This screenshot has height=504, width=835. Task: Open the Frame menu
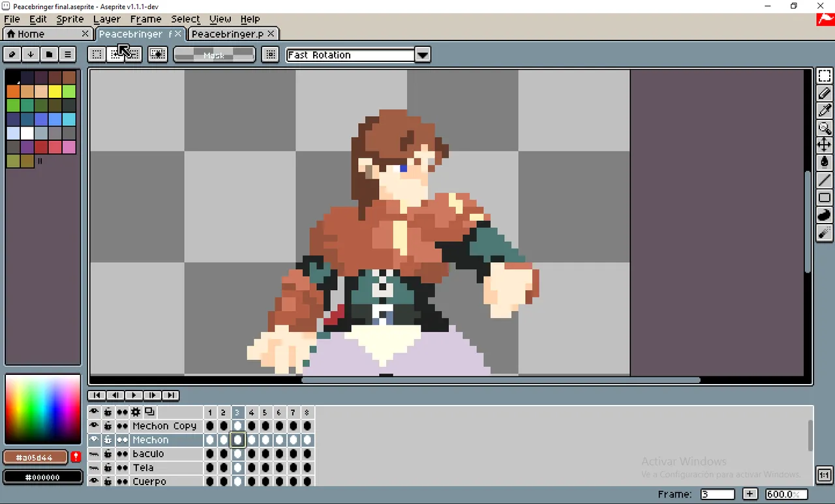(145, 19)
